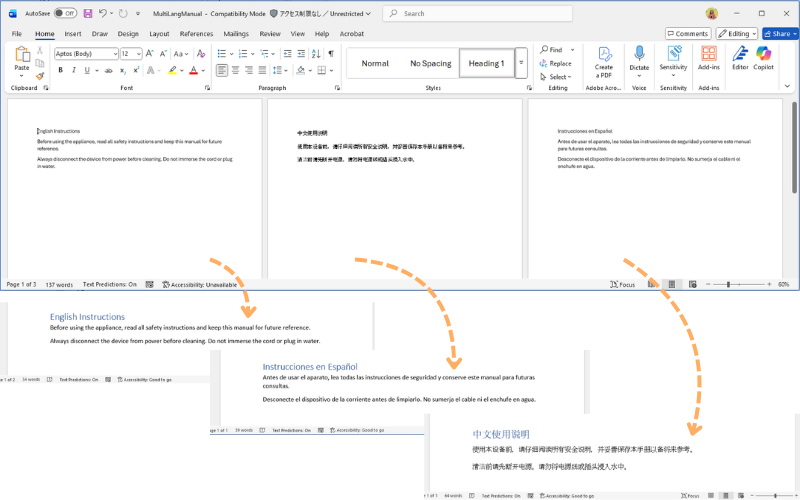
Task: Click the zoom slider handle
Action: [729, 284]
